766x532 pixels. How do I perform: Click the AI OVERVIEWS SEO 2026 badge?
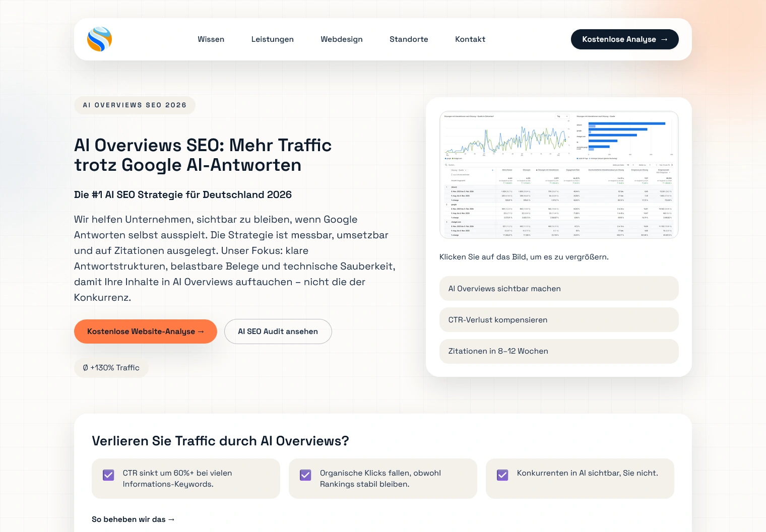pyautogui.click(x=135, y=105)
